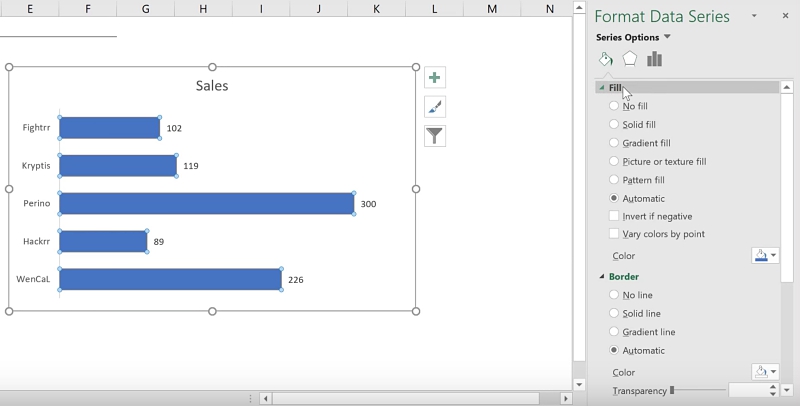800x406 pixels.
Task: Enable Invert if negative checkbox
Action: point(614,216)
